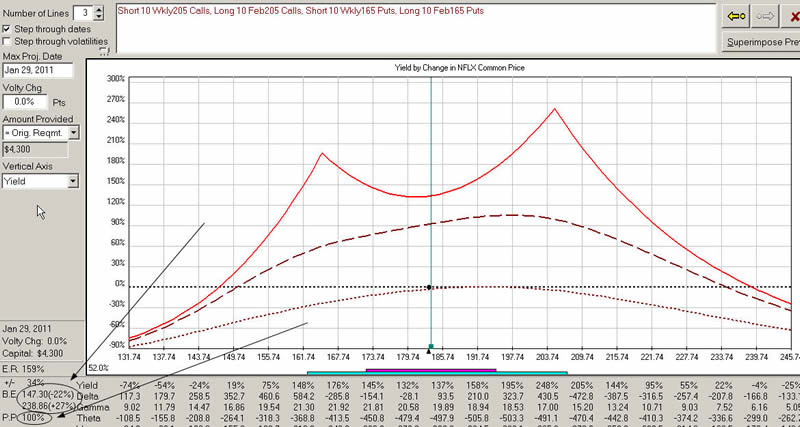
Task: Click the black triangle marker under chart
Action: point(430,351)
